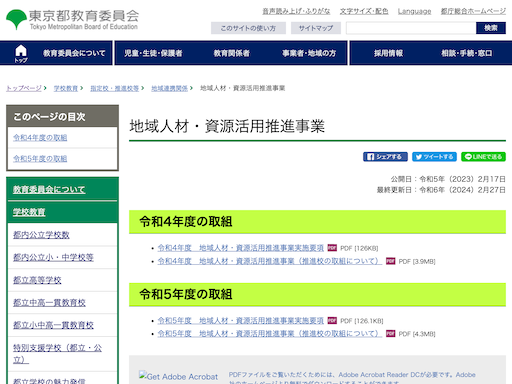
Task: Click the 令和4年度の取組 section heading
Action: (x=186, y=221)
